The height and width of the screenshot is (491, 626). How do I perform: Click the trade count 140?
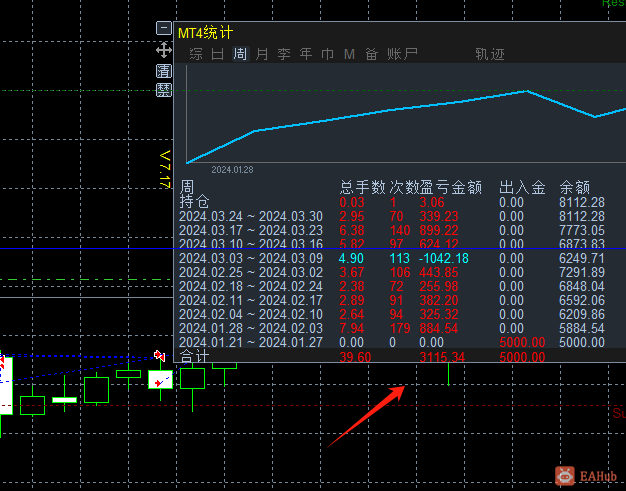coord(400,230)
